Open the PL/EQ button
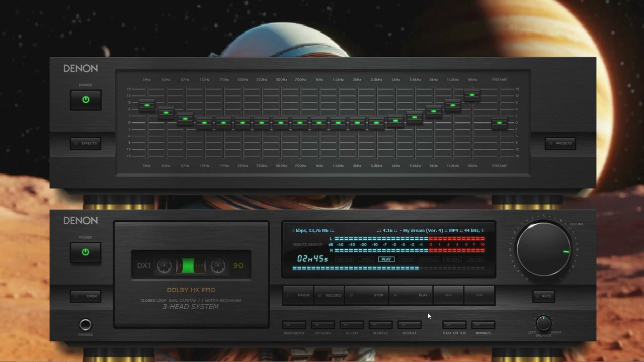 (352, 325)
